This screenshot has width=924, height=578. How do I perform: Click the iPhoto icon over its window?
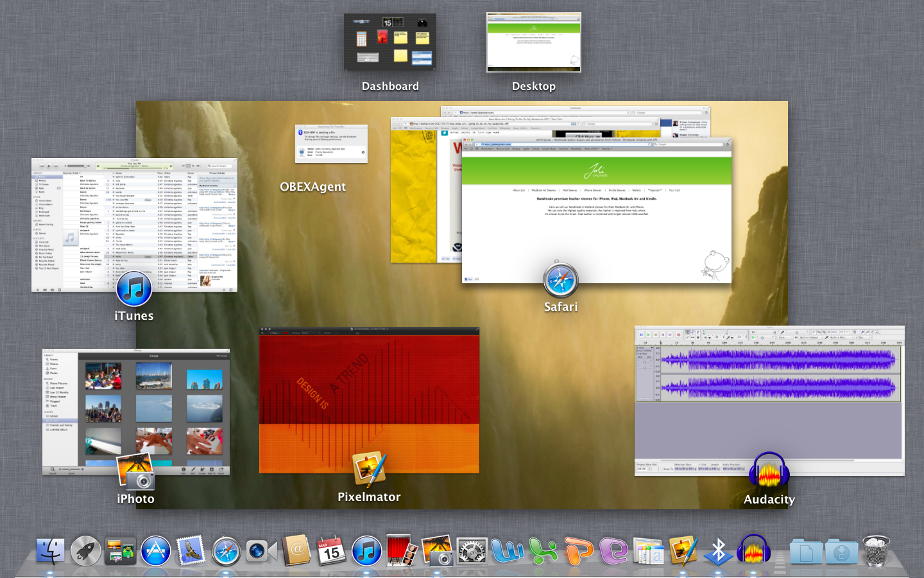136,472
